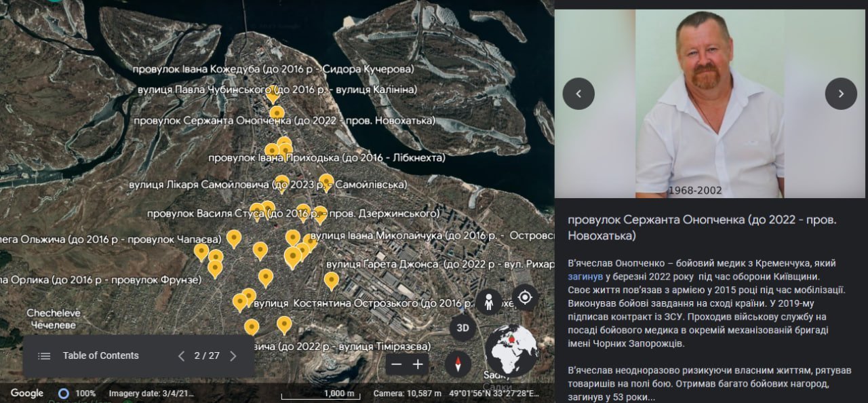868x403 pixels.
Task: Select pin beside провулок Сержанта Онопченка label
Action: (277, 113)
